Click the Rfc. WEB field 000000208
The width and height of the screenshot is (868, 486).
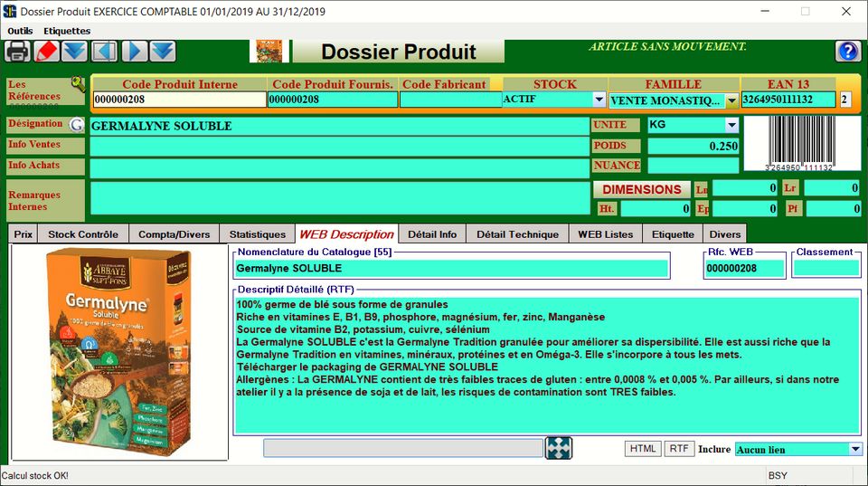tap(744, 268)
